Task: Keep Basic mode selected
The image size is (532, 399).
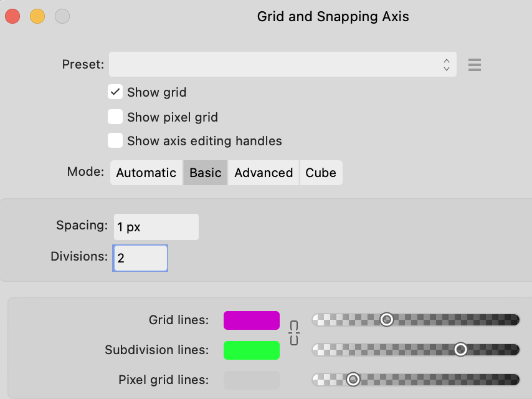Action: tap(205, 173)
